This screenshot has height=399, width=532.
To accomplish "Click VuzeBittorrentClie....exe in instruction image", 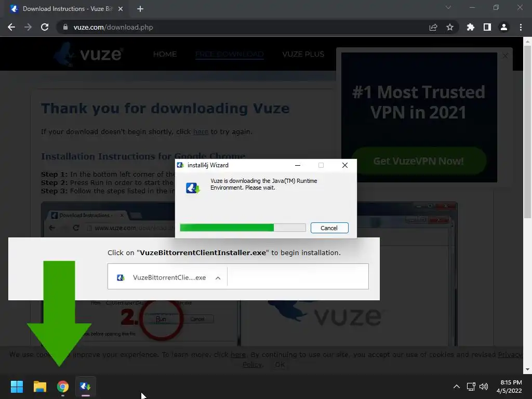I will tap(169, 277).
